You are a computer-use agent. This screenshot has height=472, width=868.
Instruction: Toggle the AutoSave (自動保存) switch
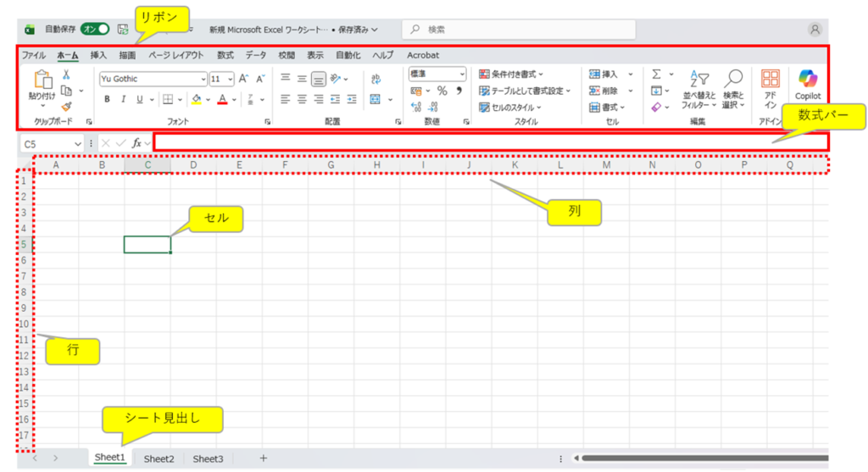(95, 29)
